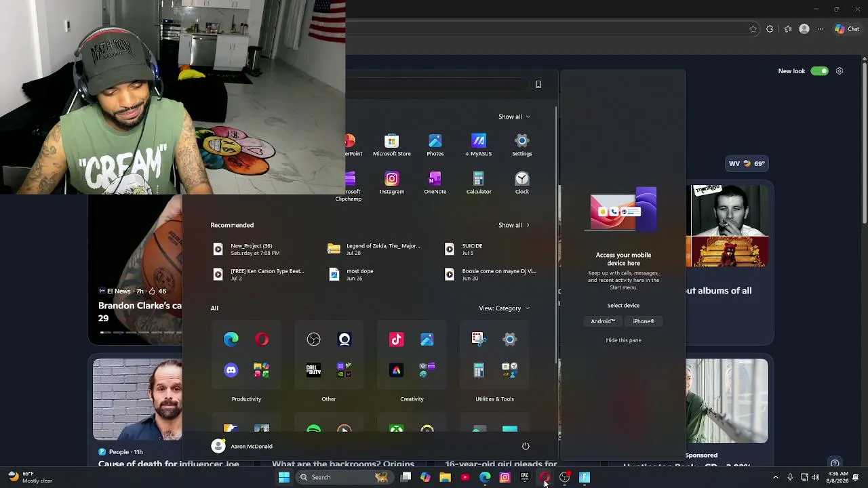
Task: Open Edge profile avatar
Action: click(804, 29)
